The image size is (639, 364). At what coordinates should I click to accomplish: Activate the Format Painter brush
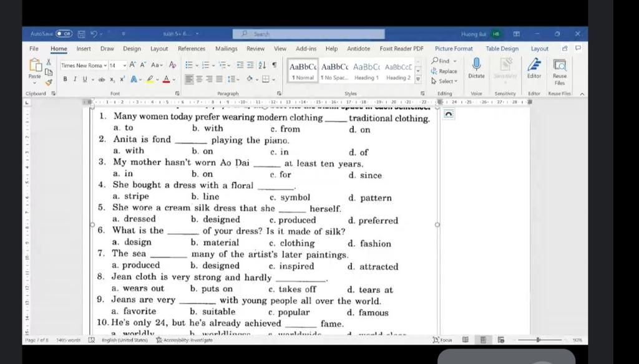coord(49,82)
